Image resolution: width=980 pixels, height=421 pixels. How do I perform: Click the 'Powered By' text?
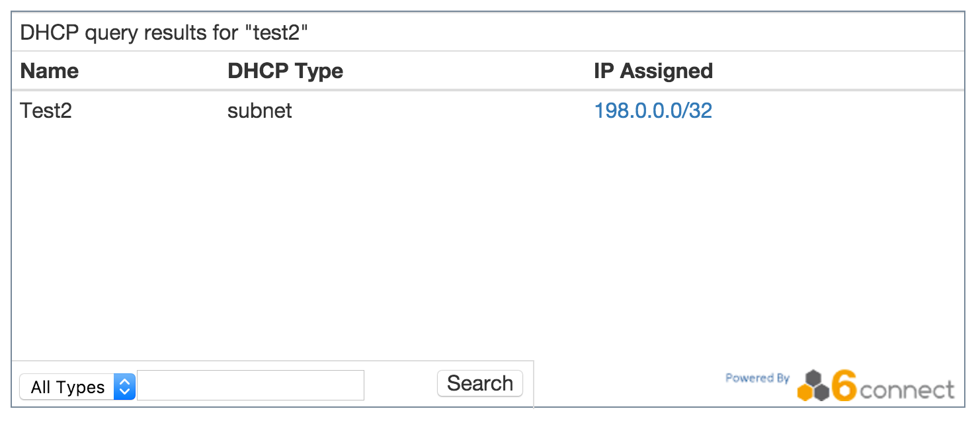point(757,378)
